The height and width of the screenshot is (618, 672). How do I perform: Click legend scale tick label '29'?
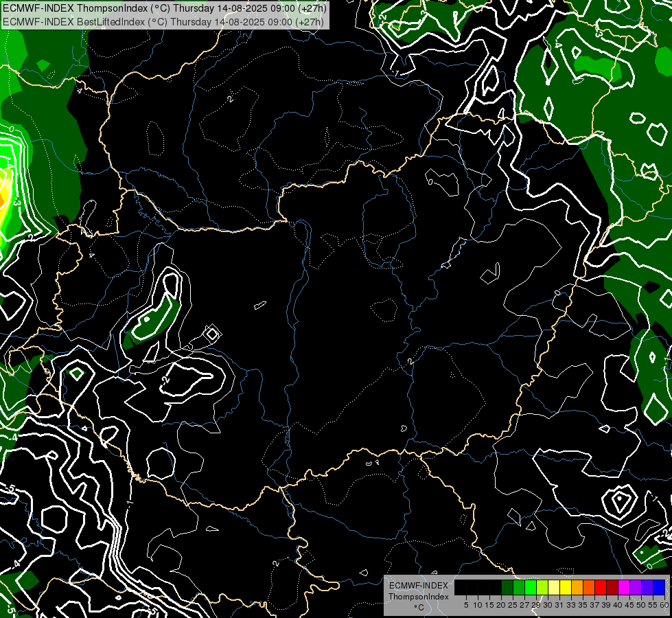pyautogui.click(x=536, y=605)
